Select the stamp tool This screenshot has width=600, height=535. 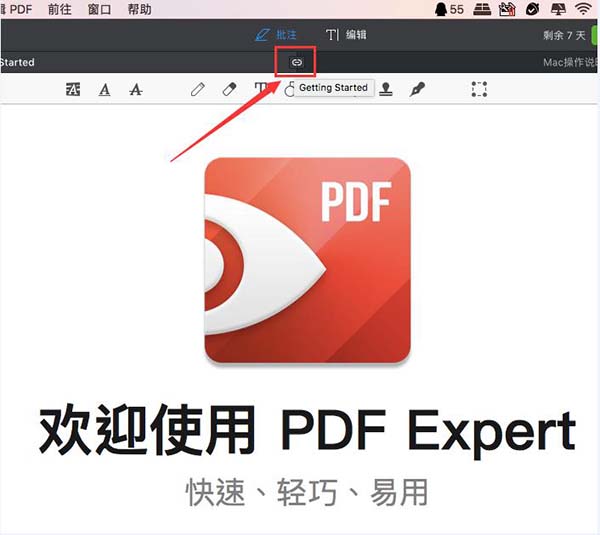point(386,89)
